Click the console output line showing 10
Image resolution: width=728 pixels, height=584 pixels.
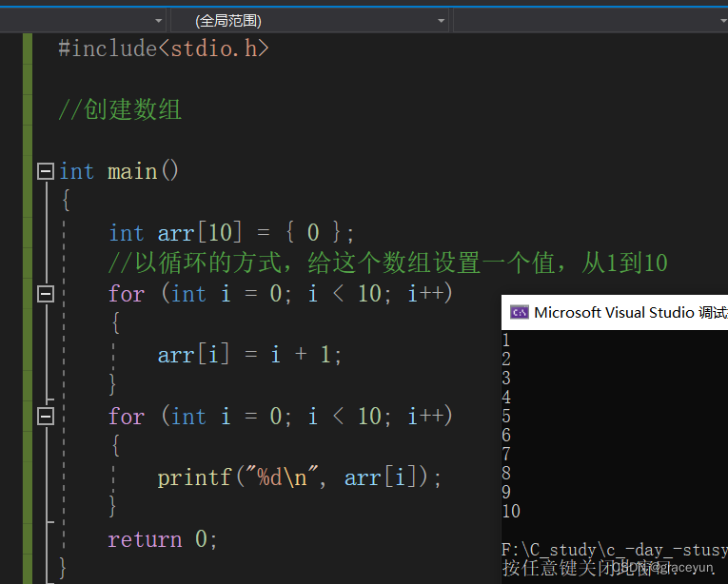pyautogui.click(x=511, y=511)
